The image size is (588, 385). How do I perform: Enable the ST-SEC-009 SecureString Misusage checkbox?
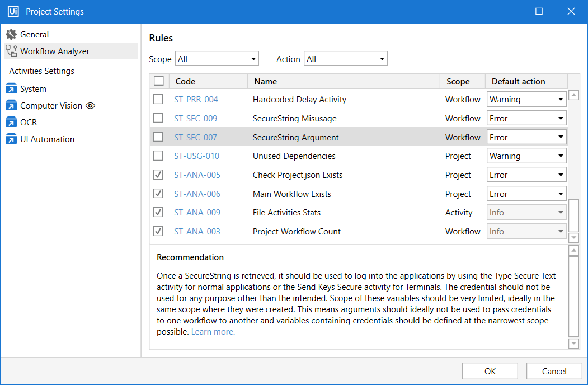[x=158, y=118]
